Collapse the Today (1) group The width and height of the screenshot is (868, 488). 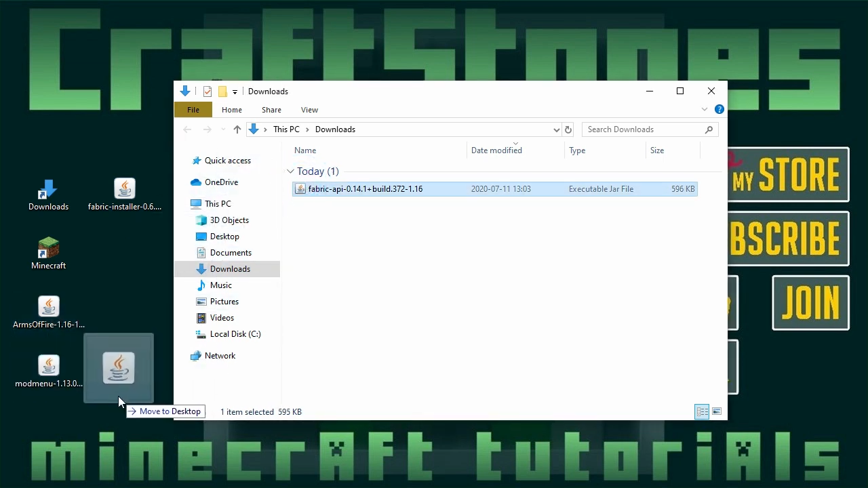point(290,171)
